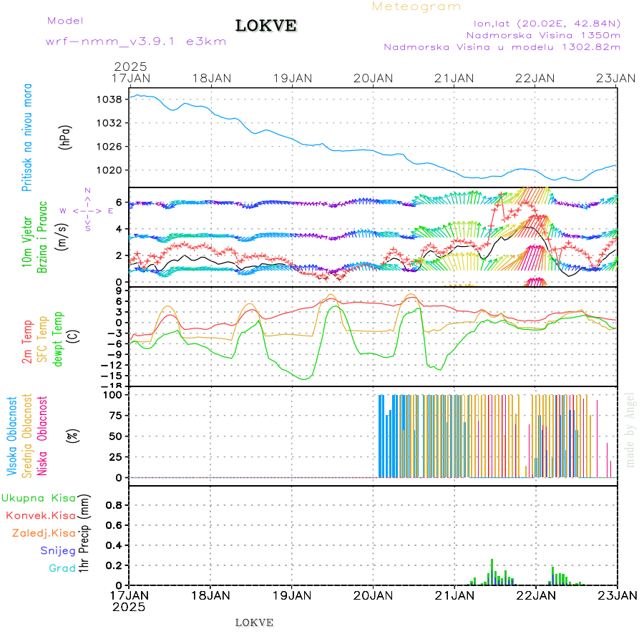
Task: Select the Zaledj.Kisa legend label
Action: (44, 533)
